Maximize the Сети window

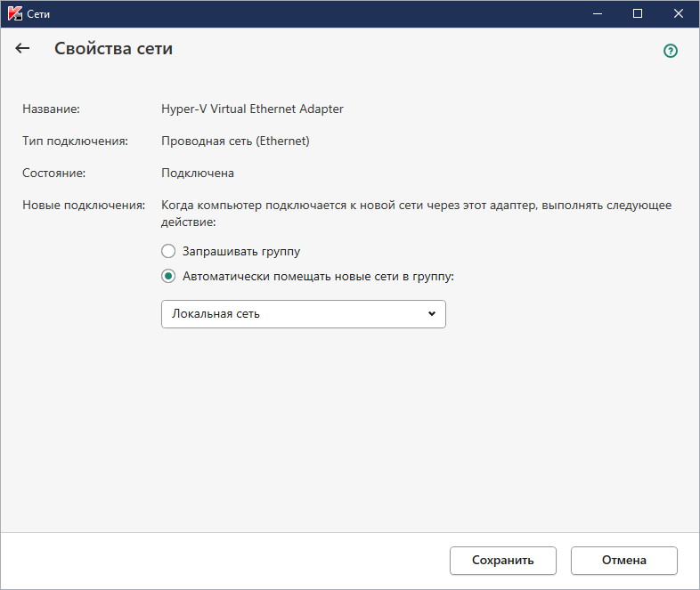click(x=638, y=13)
